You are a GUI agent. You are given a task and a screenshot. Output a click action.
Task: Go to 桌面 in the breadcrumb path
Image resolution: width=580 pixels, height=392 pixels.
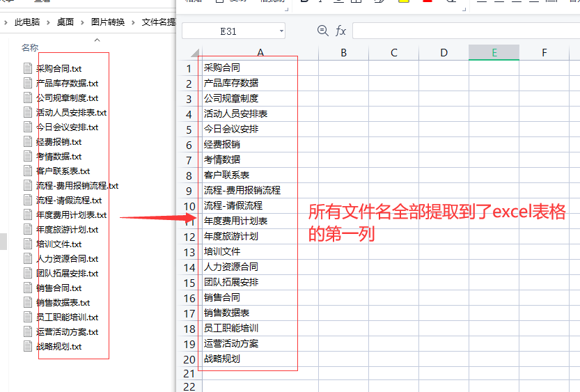pos(65,22)
